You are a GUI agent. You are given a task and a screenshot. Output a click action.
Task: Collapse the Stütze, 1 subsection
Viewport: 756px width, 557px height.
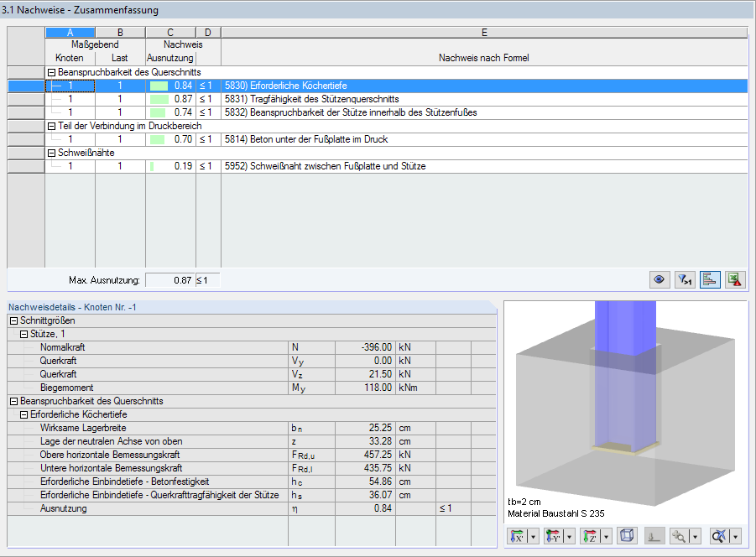tap(23, 335)
